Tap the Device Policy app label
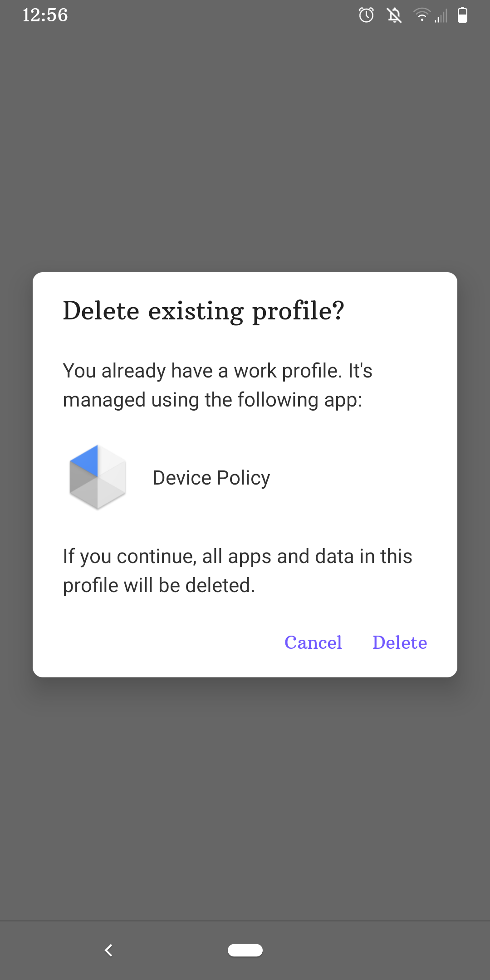The width and height of the screenshot is (490, 980). tap(211, 478)
